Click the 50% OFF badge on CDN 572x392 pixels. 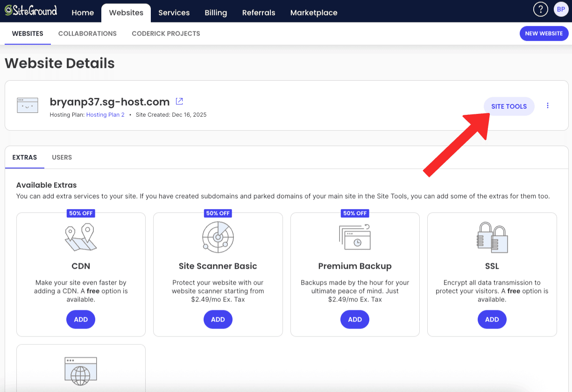(x=81, y=213)
